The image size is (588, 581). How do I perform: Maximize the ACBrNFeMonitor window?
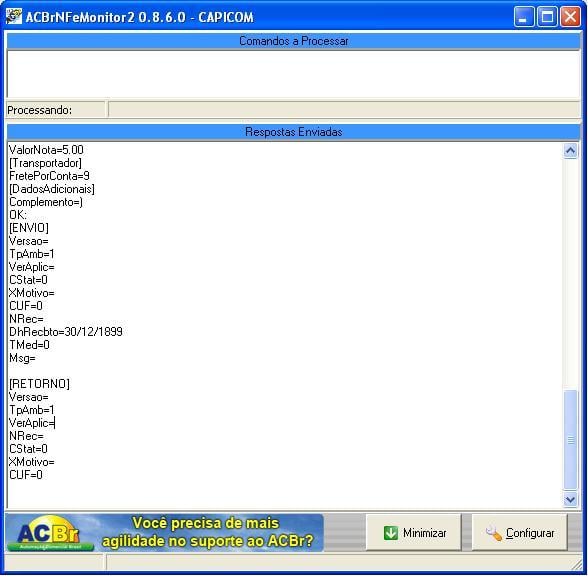click(x=547, y=17)
